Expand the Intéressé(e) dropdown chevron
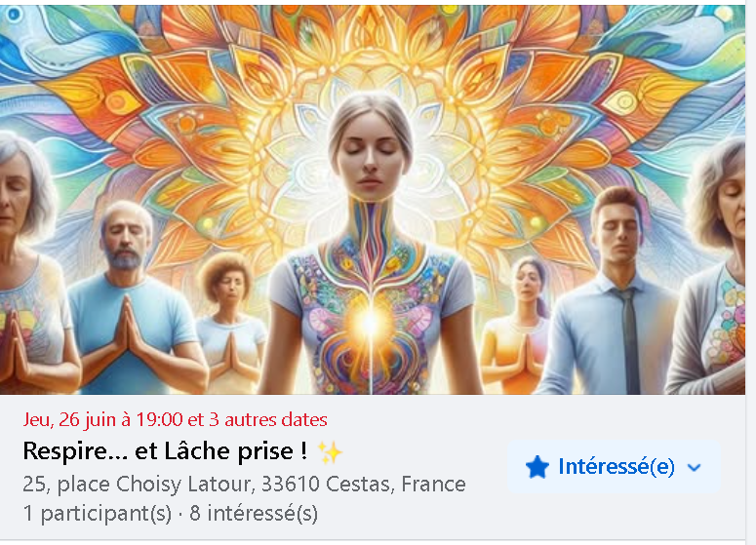Viewport: 756px width, 545px height. (x=694, y=467)
